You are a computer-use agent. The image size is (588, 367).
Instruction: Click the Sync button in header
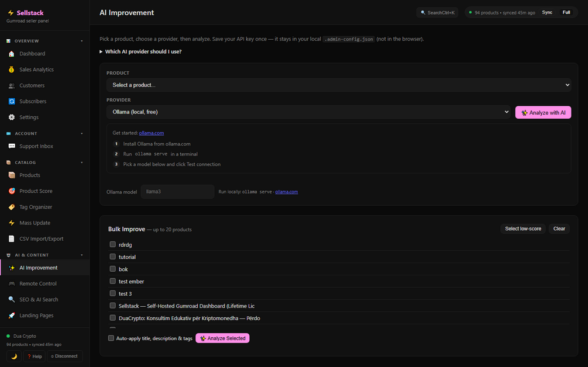tap(546, 12)
